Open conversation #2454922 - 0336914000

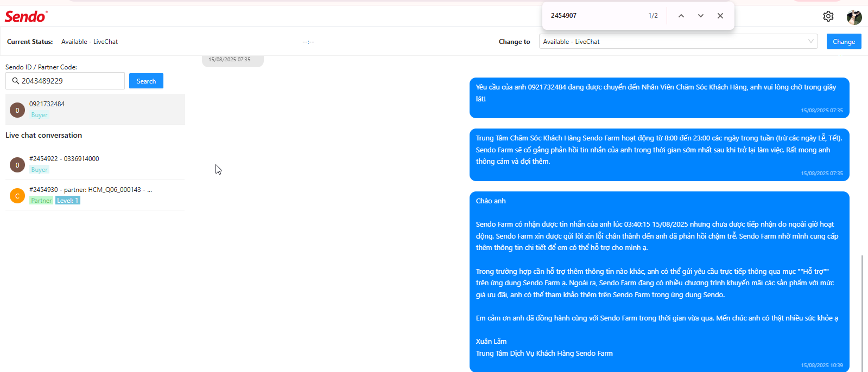pos(95,164)
